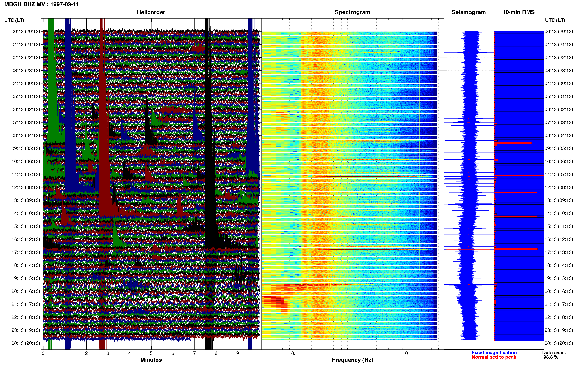This screenshot has width=588, height=368.
Task: Click right time label '02:13 (22:13)'
Action: click(559, 57)
